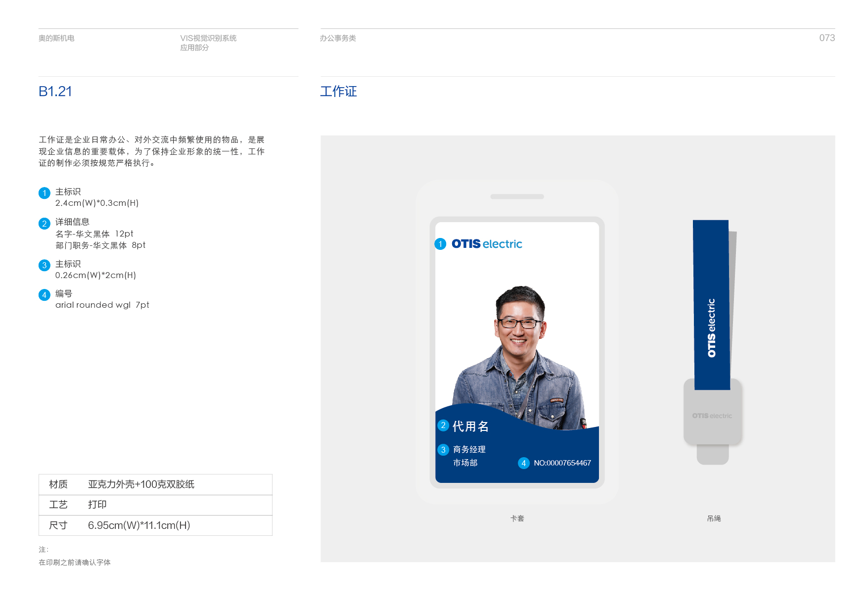
Task: Click the B1.21 section number
Action: (x=55, y=92)
